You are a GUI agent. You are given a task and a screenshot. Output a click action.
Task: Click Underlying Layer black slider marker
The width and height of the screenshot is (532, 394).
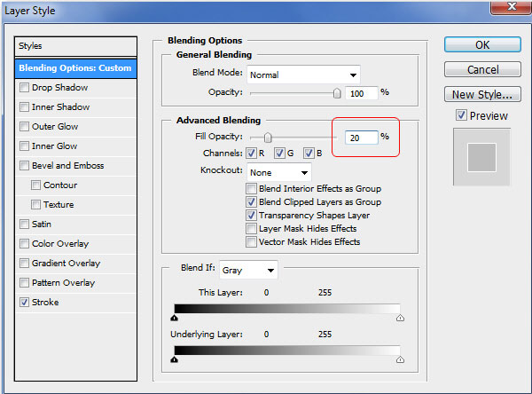(x=175, y=359)
